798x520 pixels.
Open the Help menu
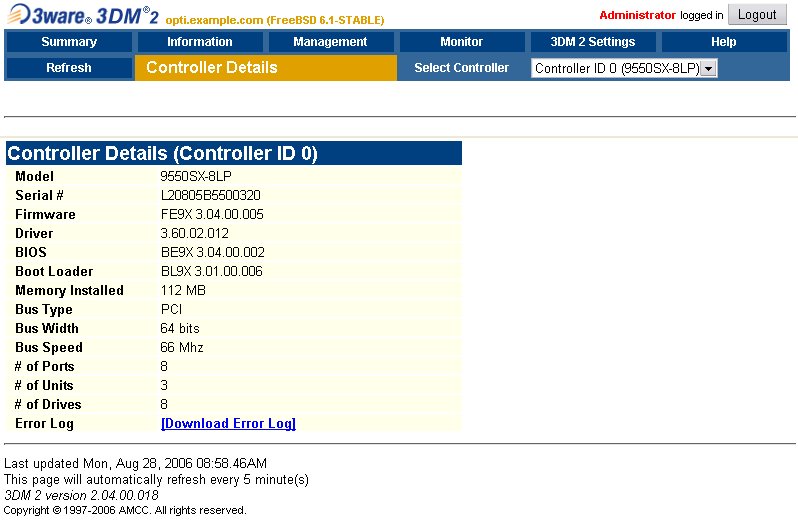(x=724, y=42)
